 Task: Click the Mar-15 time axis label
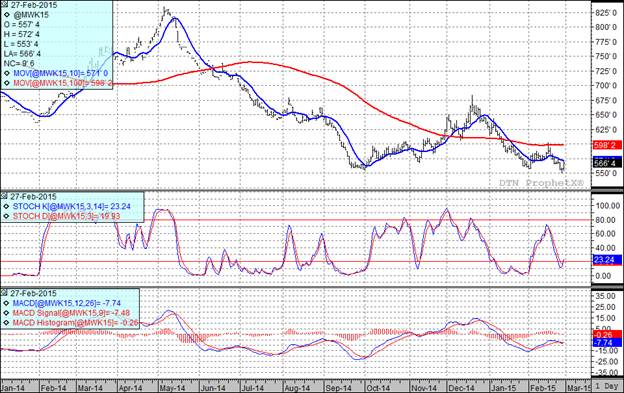(x=579, y=388)
